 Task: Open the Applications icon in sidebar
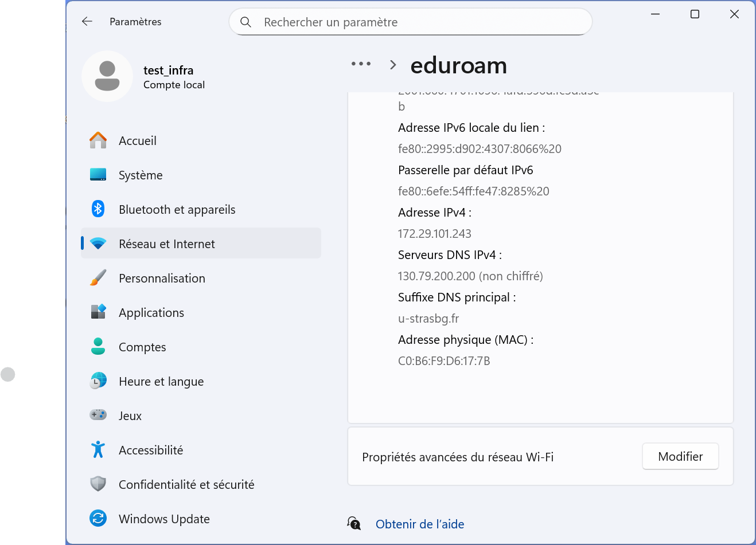click(98, 312)
